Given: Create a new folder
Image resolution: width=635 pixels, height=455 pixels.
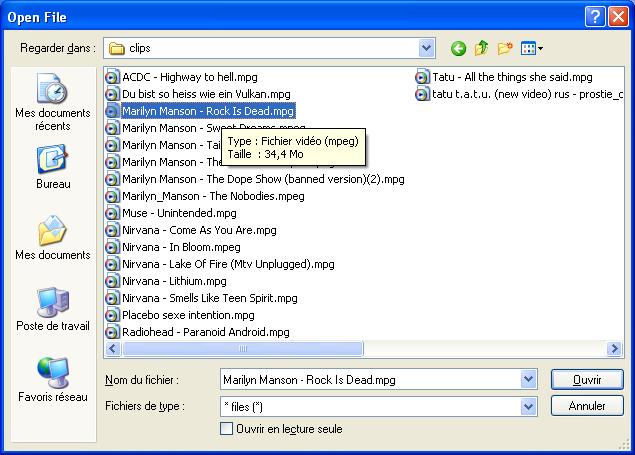Looking at the screenshot, I should [x=505, y=49].
